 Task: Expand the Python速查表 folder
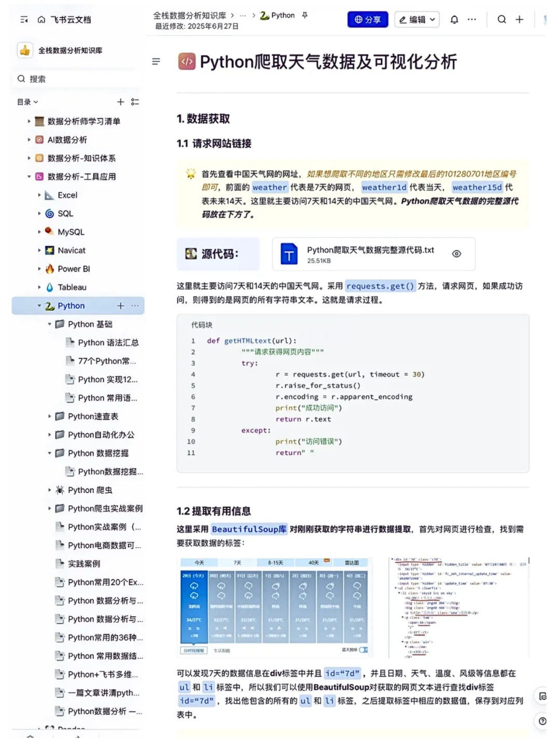coord(50,416)
